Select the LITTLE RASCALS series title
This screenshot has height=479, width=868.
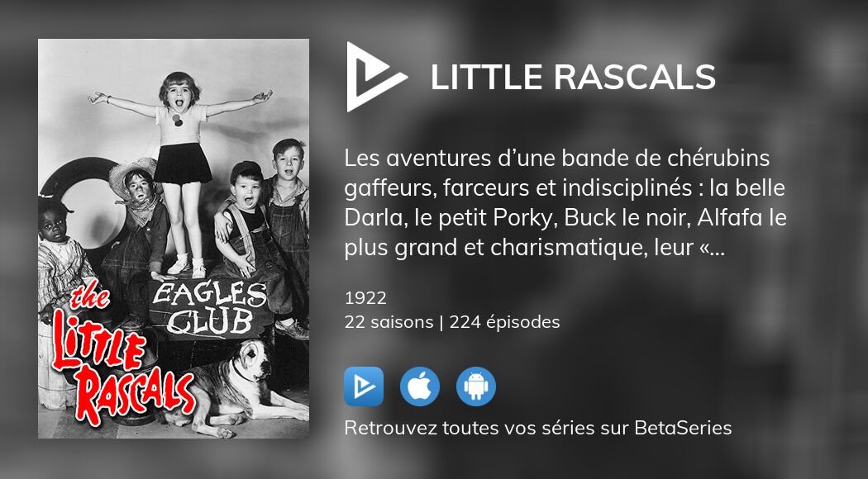[574, 77]
